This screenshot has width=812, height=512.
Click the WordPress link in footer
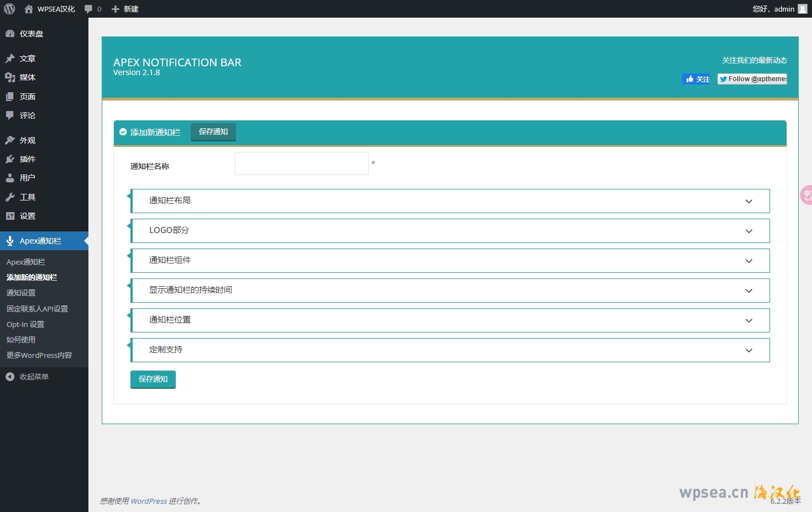149,502
